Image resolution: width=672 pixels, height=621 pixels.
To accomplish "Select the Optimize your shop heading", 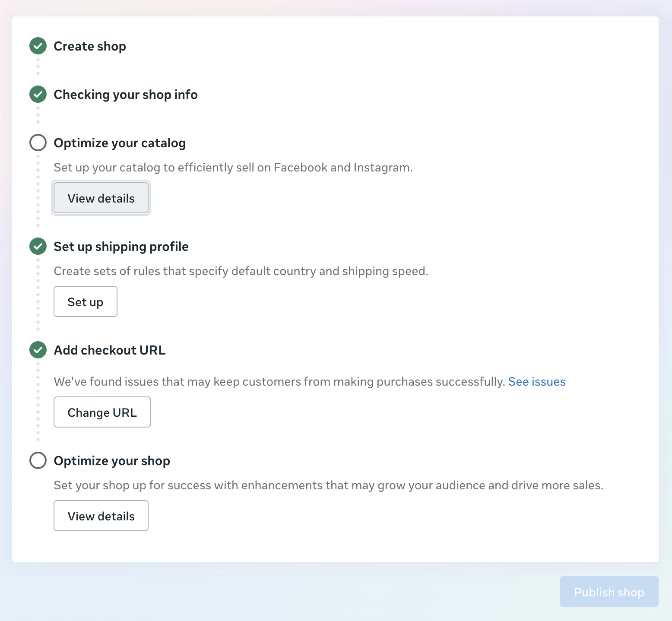I will pos(112,461).
